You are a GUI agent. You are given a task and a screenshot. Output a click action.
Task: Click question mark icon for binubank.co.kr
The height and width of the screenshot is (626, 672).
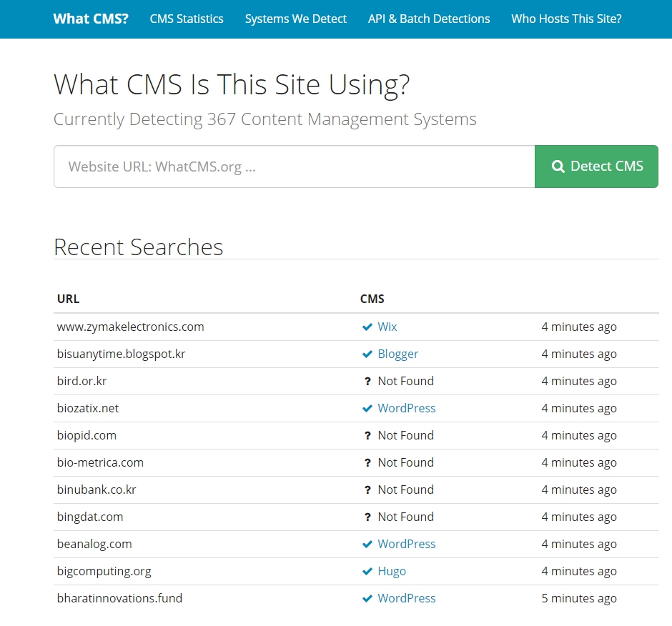point(367,490)
